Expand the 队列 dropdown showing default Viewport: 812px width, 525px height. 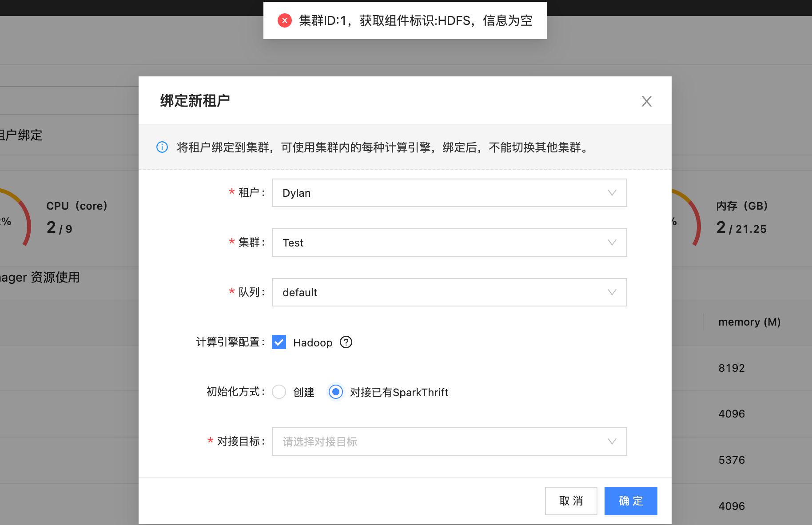pyautogui.click(x=449, y=292)
